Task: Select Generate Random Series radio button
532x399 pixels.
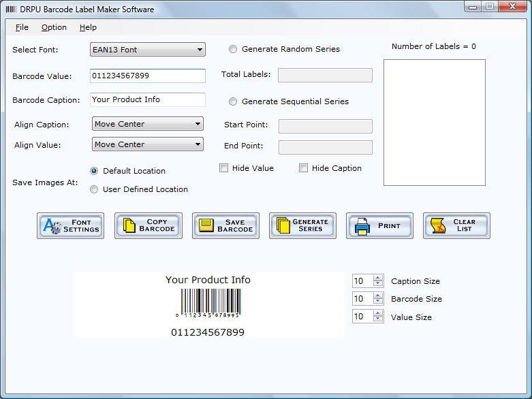Action: click(233, 49)
